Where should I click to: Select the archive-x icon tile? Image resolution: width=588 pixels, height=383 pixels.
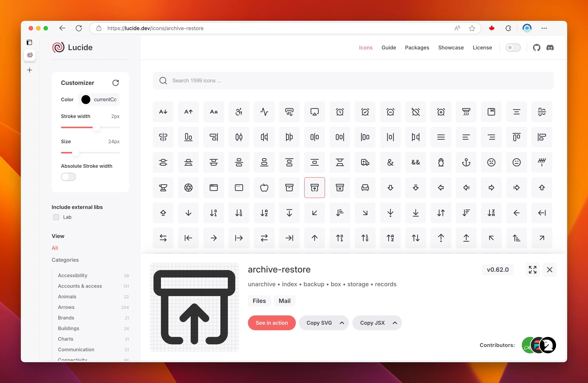click(x=340, y=188)
